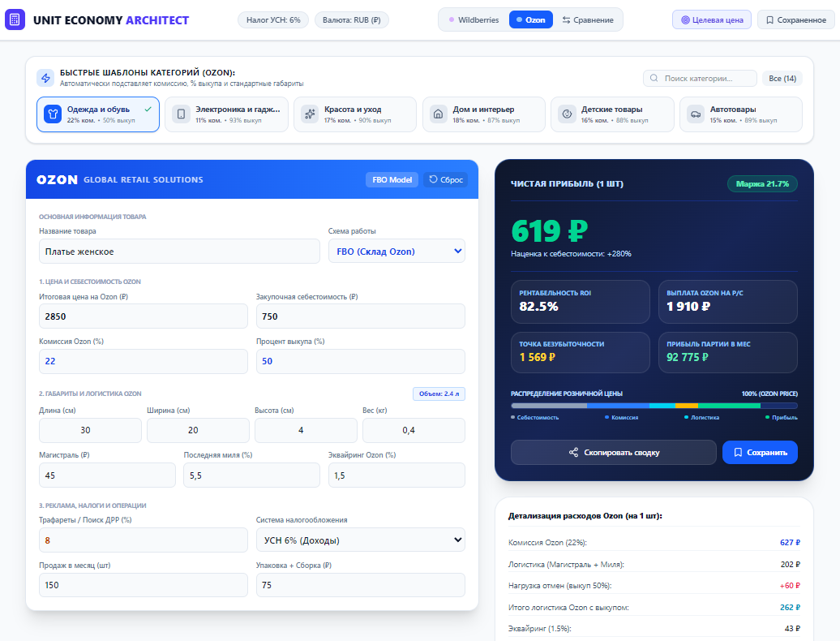The image size is (840, 641).
Task: Open the Схема работы dropdown
Action: tap(396, 252)
